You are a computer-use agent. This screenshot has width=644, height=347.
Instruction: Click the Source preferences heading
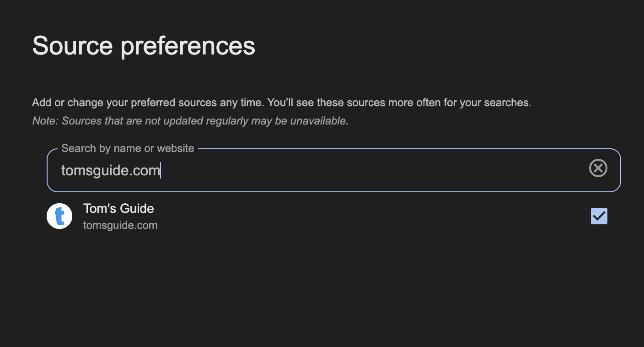pos(144,46)
